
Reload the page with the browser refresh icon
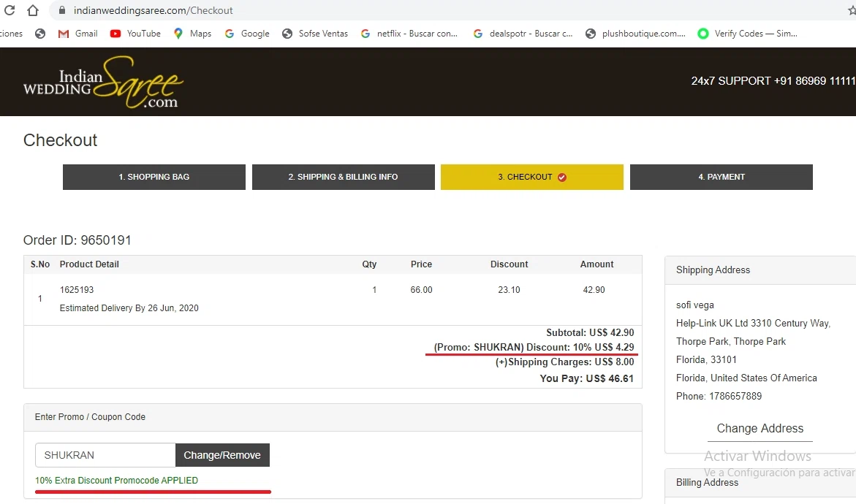click(x=10, y=10)
